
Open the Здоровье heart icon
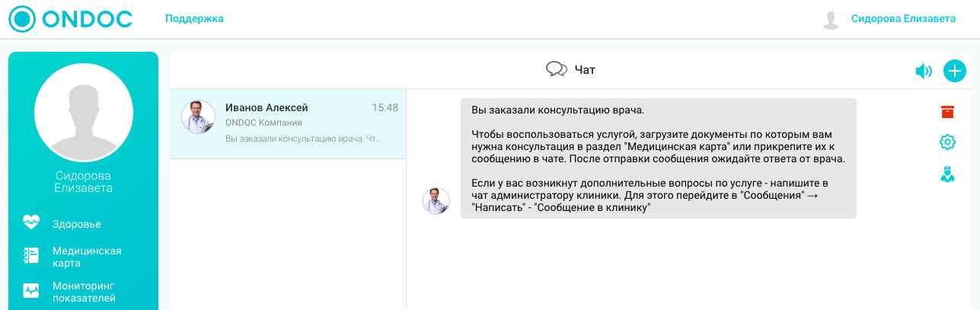pyautogui.click(x=31, y=223)
